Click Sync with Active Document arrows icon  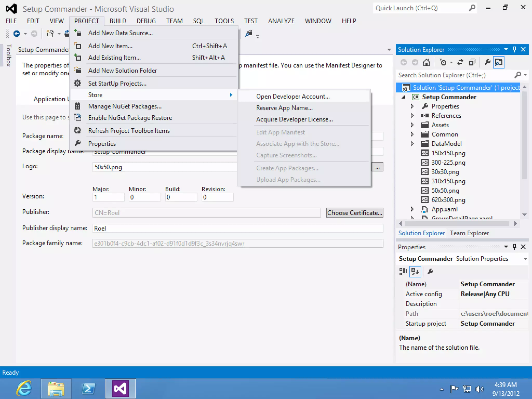(460, 62)
